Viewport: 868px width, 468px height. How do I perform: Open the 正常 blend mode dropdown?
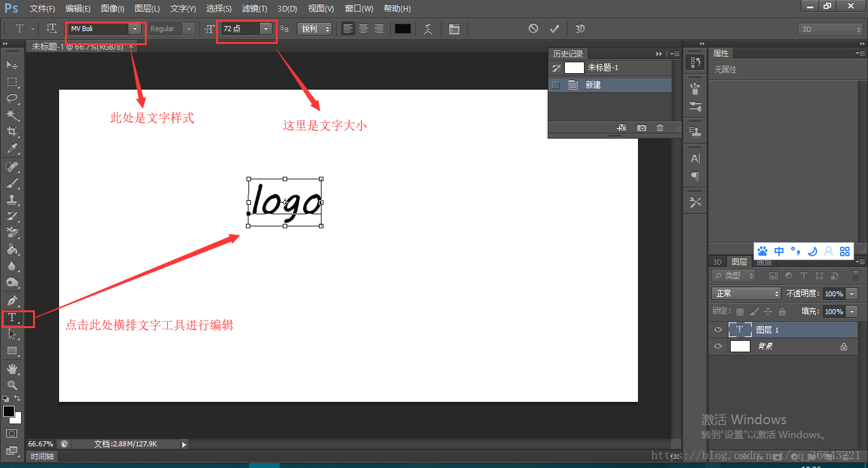click(x=746, y=293)
